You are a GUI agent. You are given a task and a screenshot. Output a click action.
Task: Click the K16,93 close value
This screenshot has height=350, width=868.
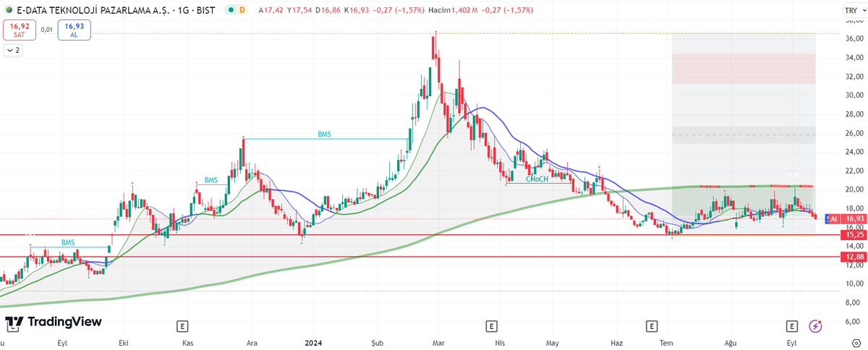click(x=358, y=10)
